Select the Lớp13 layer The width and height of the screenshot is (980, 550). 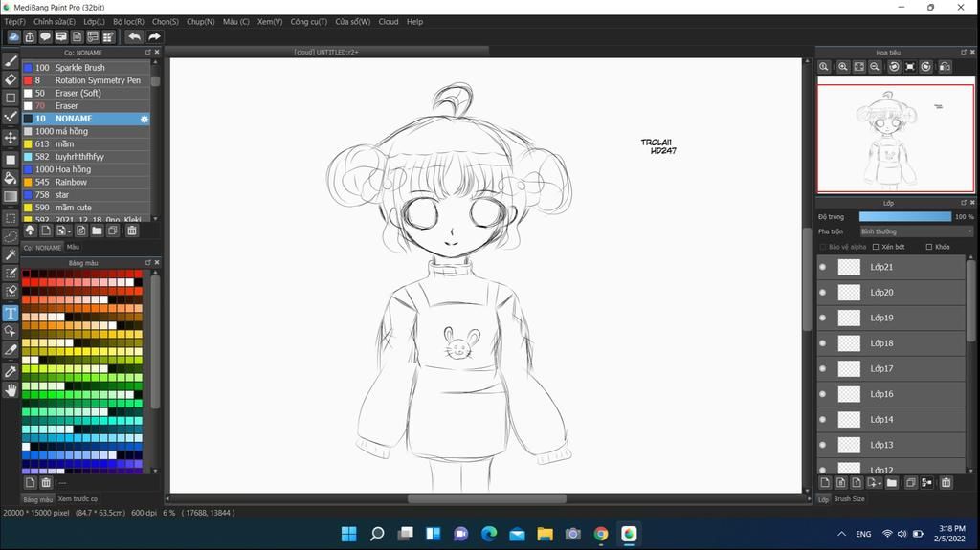coord(891,445)
